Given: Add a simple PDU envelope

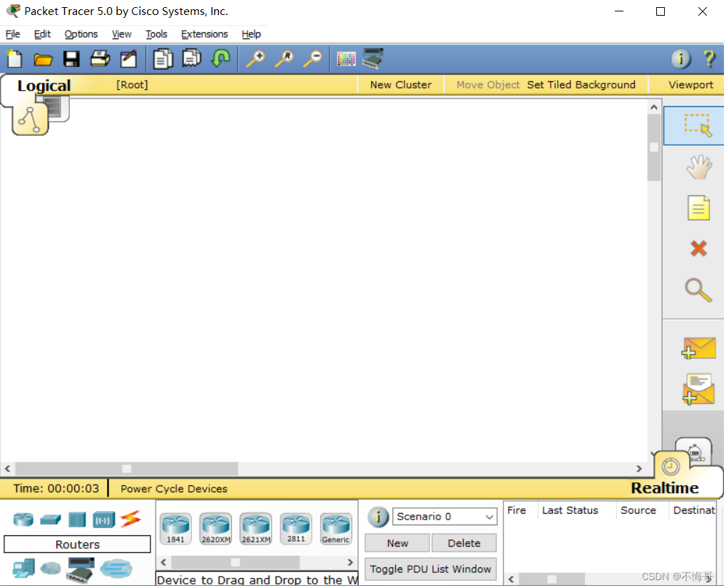Looking at the screenshot, I should pyautogui.click(x=698, y=348).
